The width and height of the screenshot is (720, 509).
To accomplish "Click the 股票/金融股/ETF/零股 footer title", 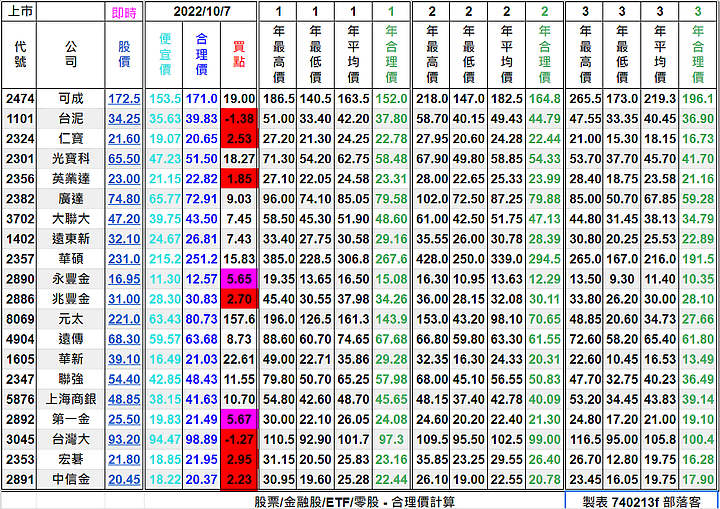I will (354, 502).
